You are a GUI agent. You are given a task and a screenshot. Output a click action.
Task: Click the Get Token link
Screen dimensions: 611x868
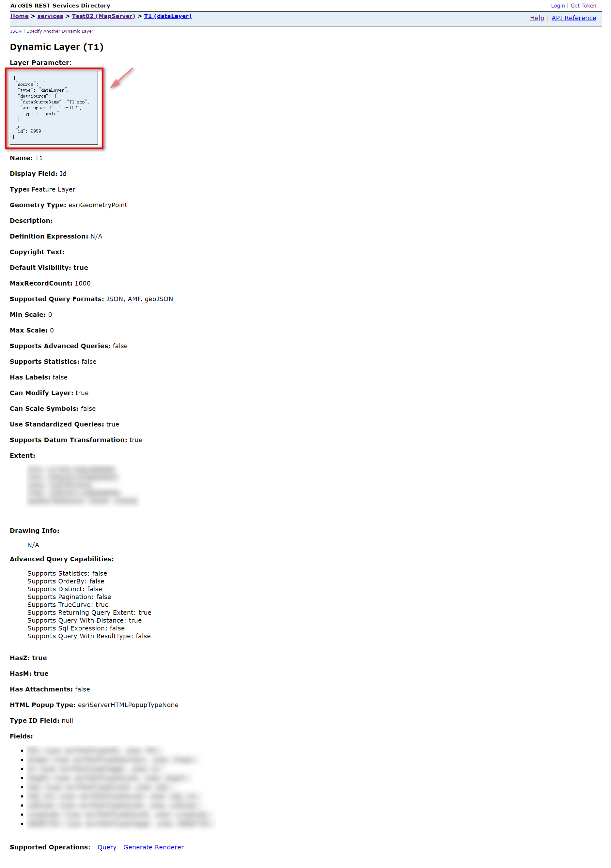click(x=583, y=6)
